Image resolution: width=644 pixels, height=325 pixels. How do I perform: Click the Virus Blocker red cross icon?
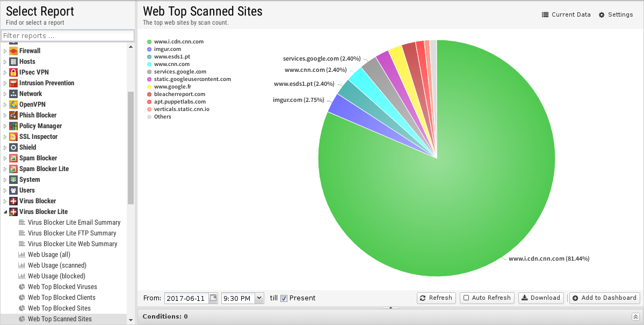[13, 201]
